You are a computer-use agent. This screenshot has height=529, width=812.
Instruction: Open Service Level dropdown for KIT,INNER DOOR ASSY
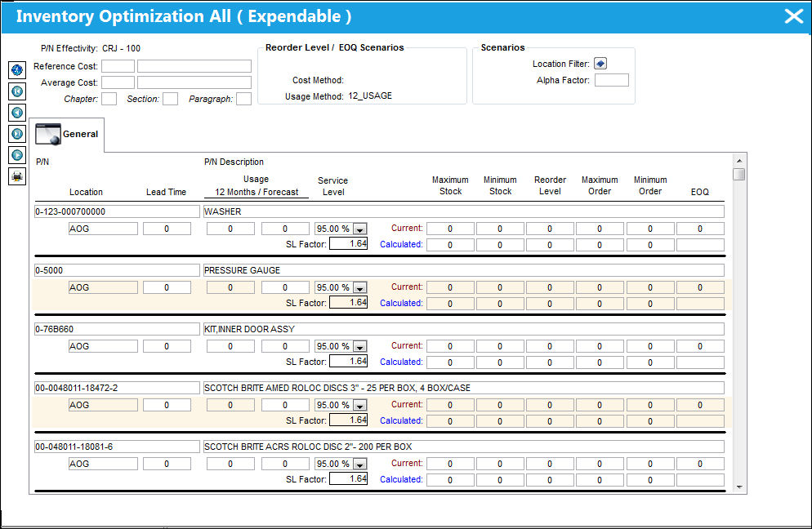tap(360, 346)
